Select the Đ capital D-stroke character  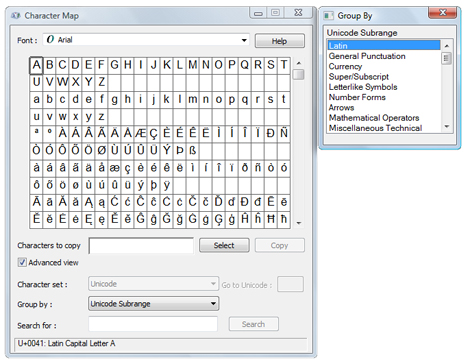coord(244,202)
